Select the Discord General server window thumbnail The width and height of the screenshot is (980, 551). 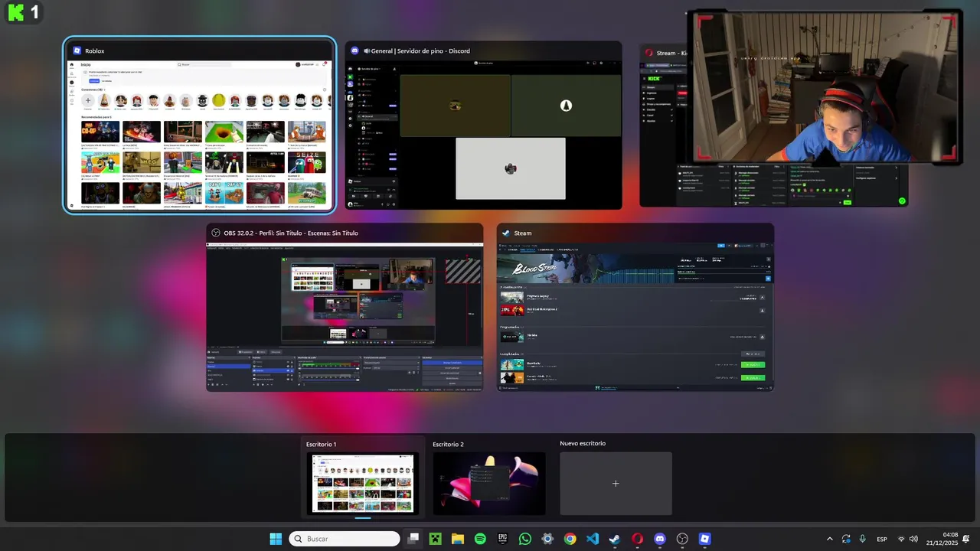pyautogui.click(x=483, y=126)
